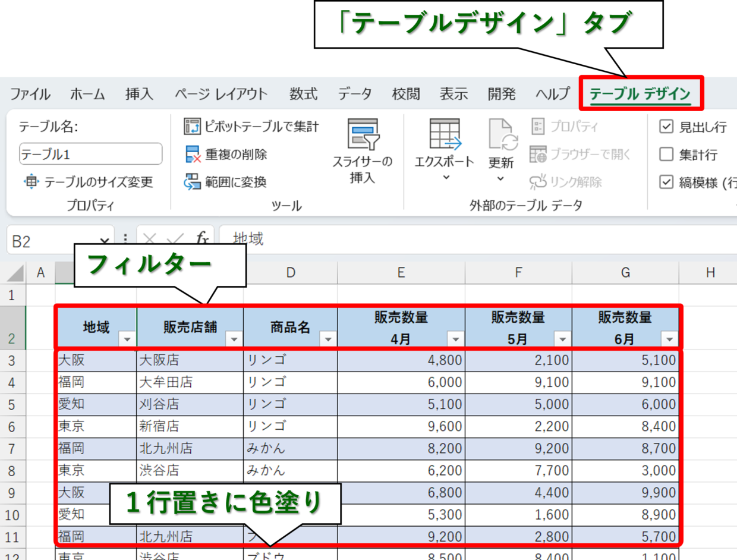
Task: Select column header G
Action: coord(625,273)
